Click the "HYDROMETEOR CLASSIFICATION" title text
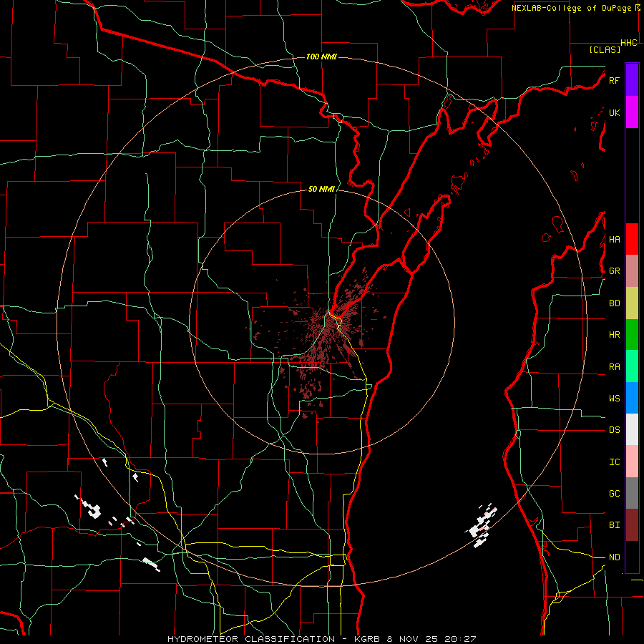The width and height of the screenshot is (644, 644). pyautogui.click(x=251, y=639)
